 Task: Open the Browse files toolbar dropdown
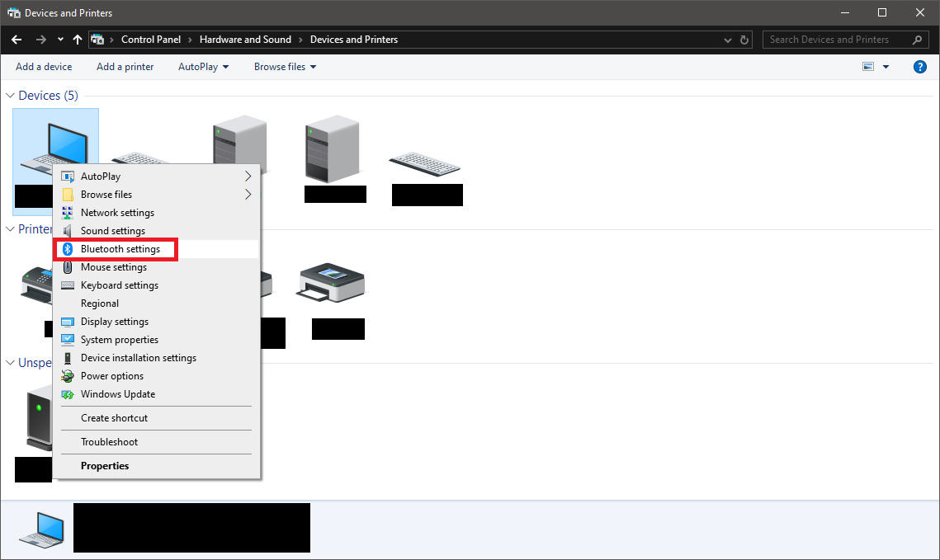pos(285,67)
